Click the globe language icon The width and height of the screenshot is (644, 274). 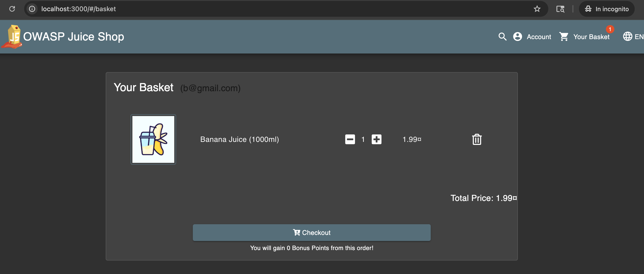click(627, 37)
